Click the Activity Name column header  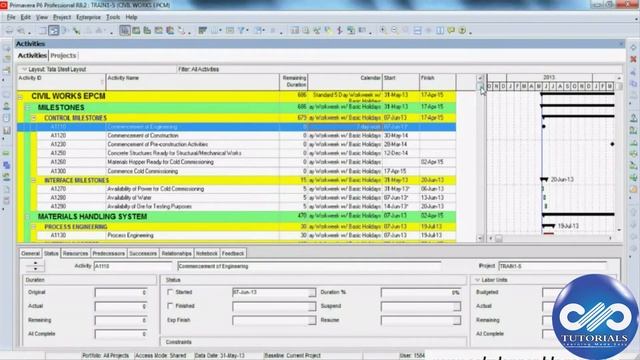pyautogui.click(x=193, y=82)
